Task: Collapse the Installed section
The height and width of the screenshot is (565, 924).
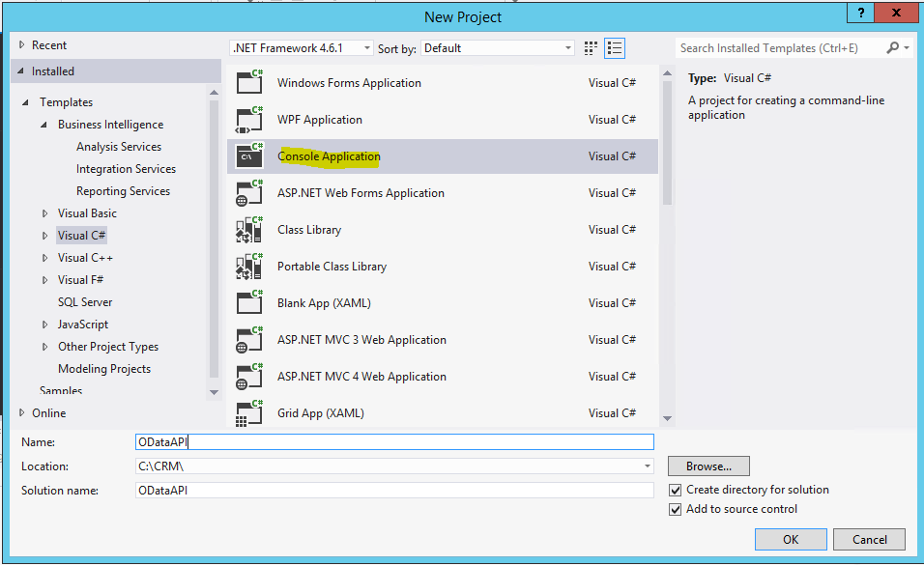Action: coord(20,71)
